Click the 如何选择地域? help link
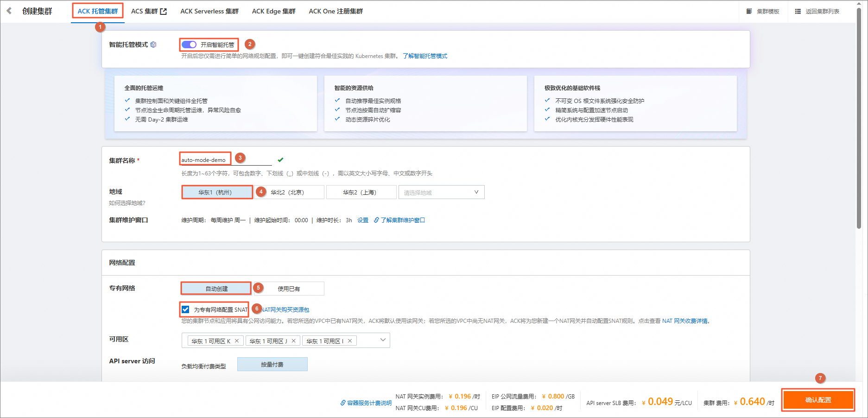Image resolution: width=868 pixels, height=418 pixels. (127, 203)
